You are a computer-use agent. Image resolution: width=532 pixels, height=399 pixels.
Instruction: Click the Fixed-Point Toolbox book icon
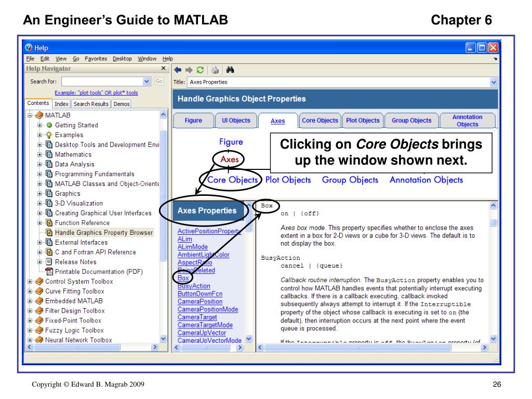point(39,320)
